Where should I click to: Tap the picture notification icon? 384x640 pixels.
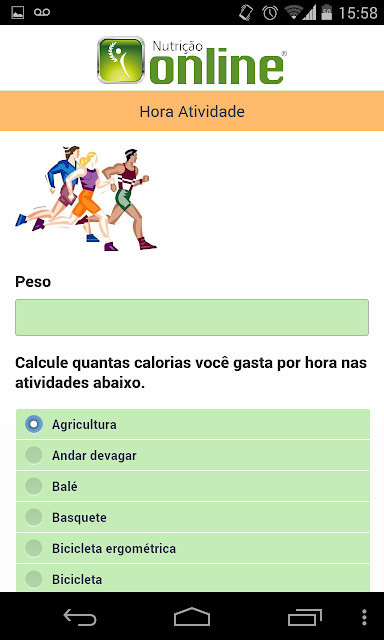point(18,13)
